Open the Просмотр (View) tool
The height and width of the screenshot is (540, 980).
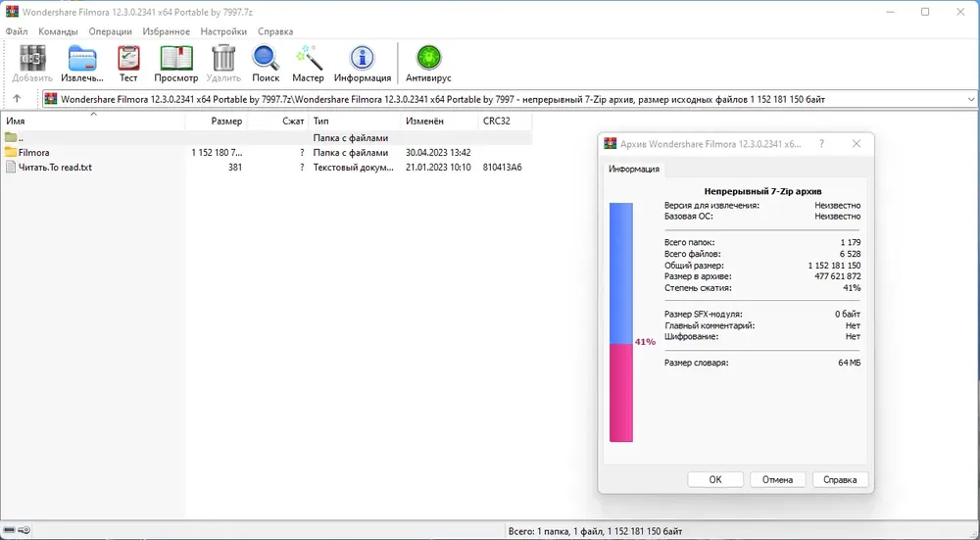point(176,58)
